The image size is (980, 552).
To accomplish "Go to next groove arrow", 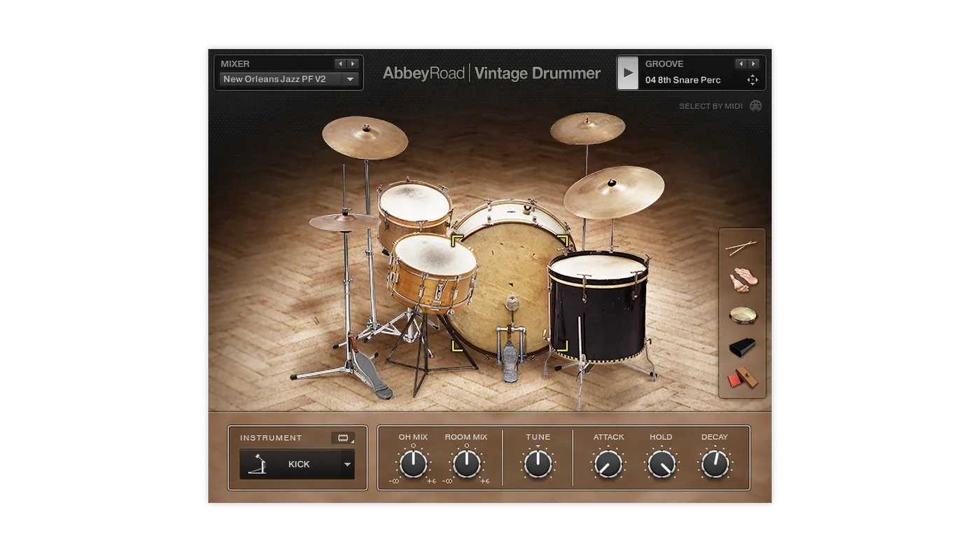I will pyautogui.click(x=753, y=64).
